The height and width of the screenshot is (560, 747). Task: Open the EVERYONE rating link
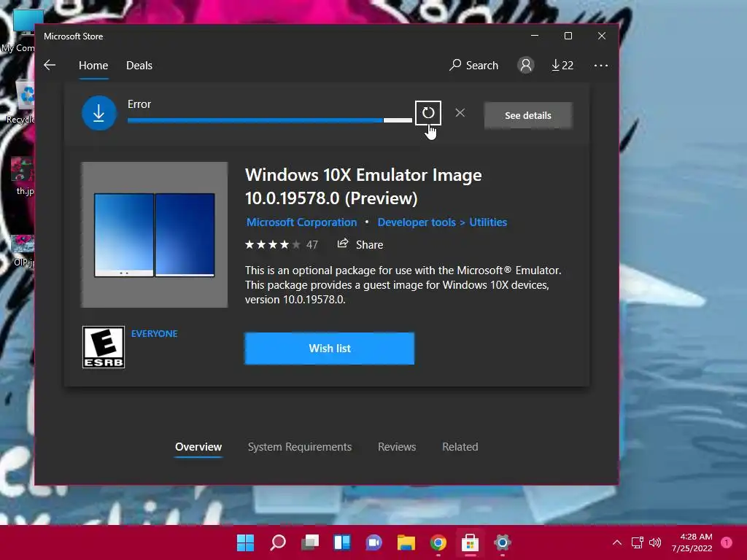[155, 334]
